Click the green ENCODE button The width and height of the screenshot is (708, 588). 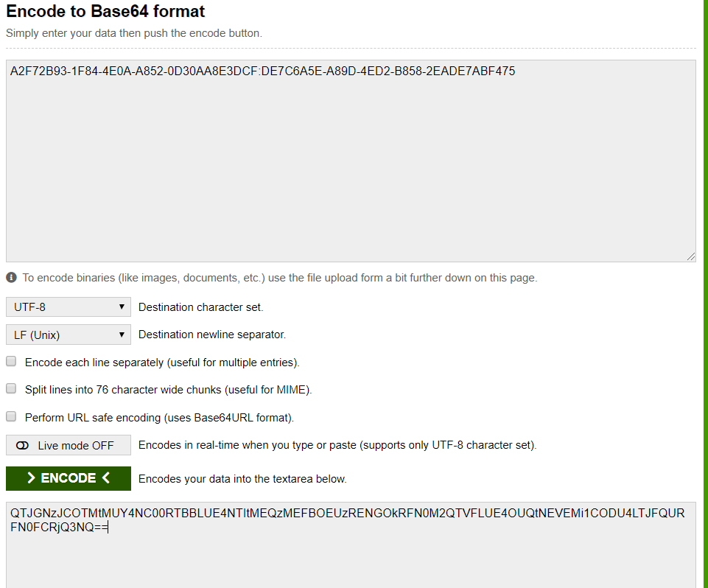coord(69,478)
